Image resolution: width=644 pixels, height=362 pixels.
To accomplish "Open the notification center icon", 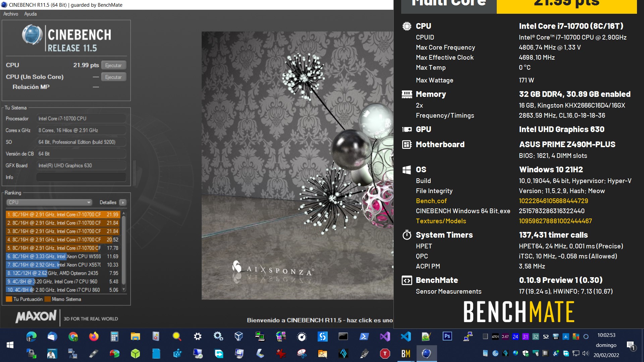I will click(x=631, y=346).
